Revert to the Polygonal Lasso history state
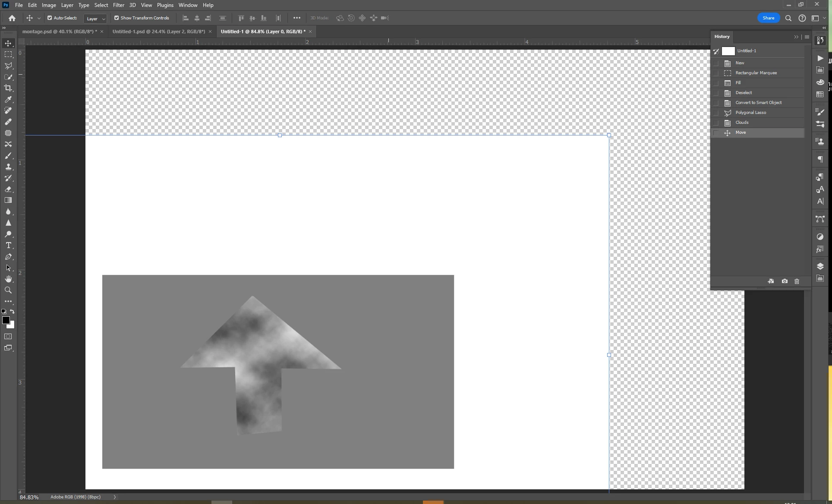 tap(751, 113)
